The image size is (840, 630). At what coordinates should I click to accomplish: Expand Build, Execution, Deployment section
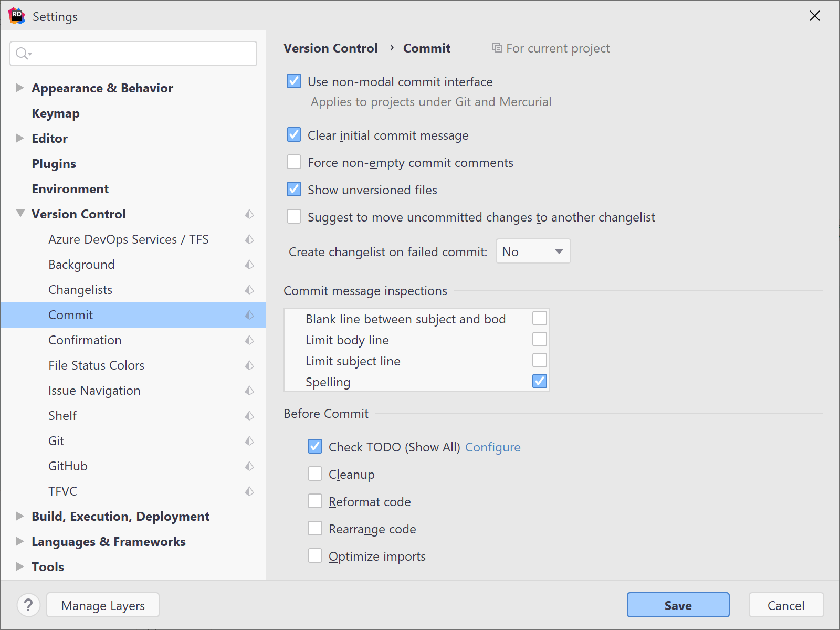point(20,516)
